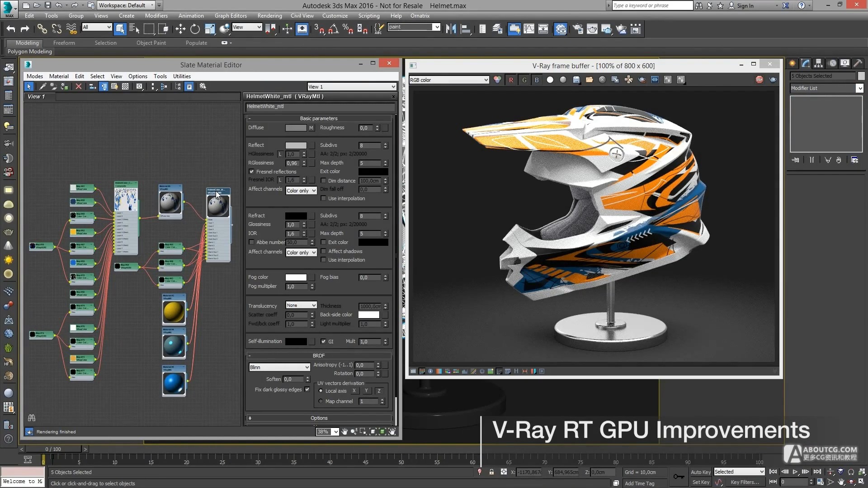The image size is (868, 488).
Task: Click the Undo arrow in main toolbar
Action: [x=11, y=29]
